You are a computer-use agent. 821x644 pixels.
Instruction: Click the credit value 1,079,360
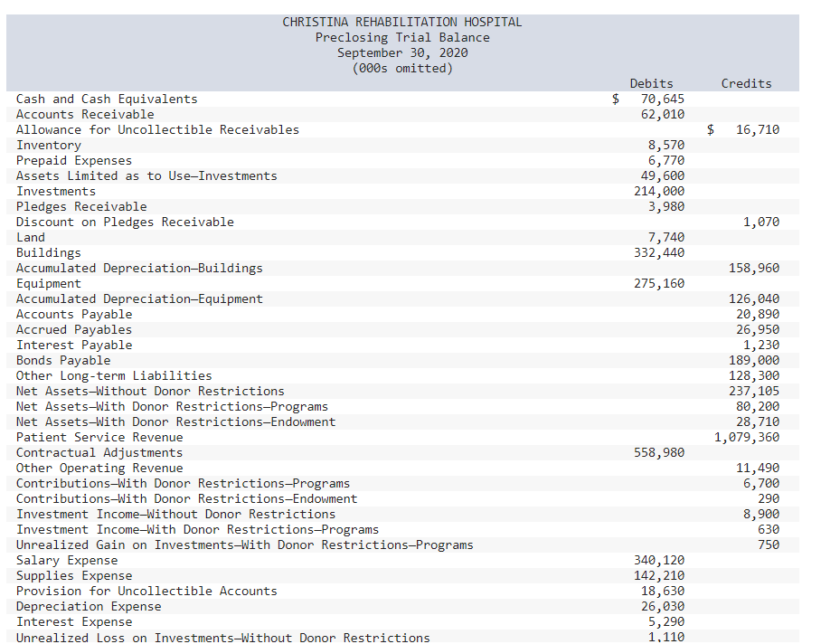[x=747, y=438]
